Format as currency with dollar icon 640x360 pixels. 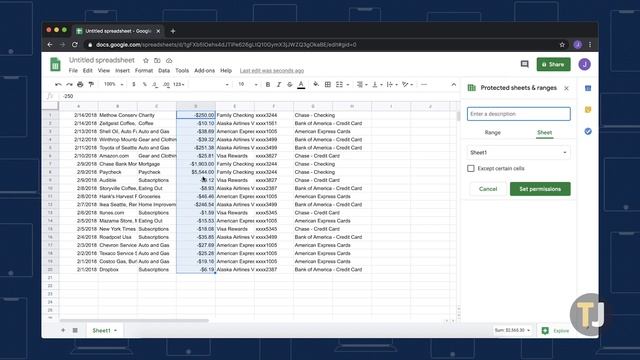click(133, 84)
